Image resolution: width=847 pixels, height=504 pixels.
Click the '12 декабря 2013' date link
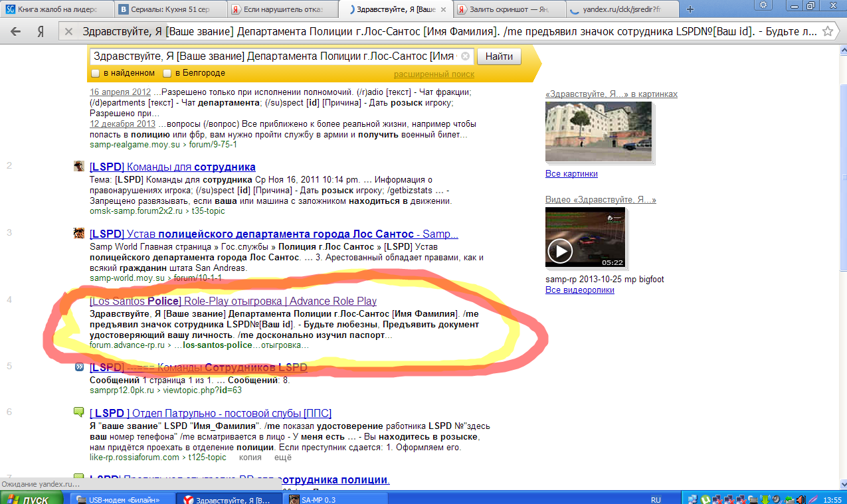(x=122, y=124)
